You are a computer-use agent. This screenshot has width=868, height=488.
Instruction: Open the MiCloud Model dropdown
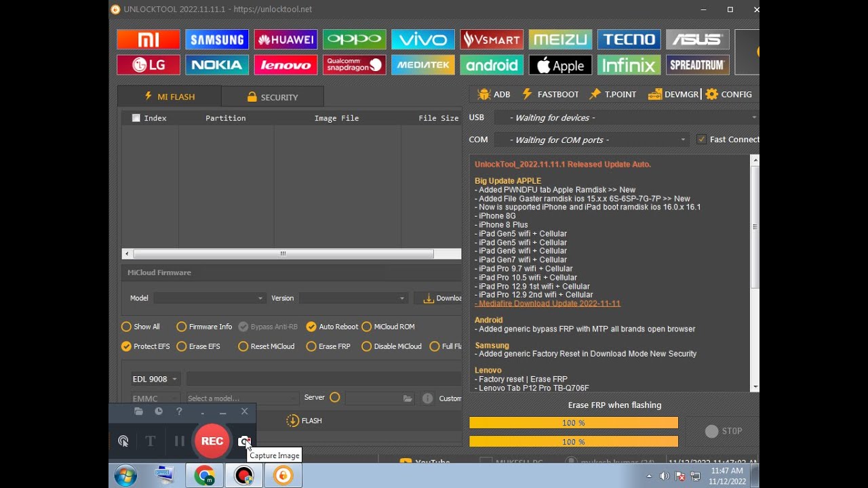[210, 298]
